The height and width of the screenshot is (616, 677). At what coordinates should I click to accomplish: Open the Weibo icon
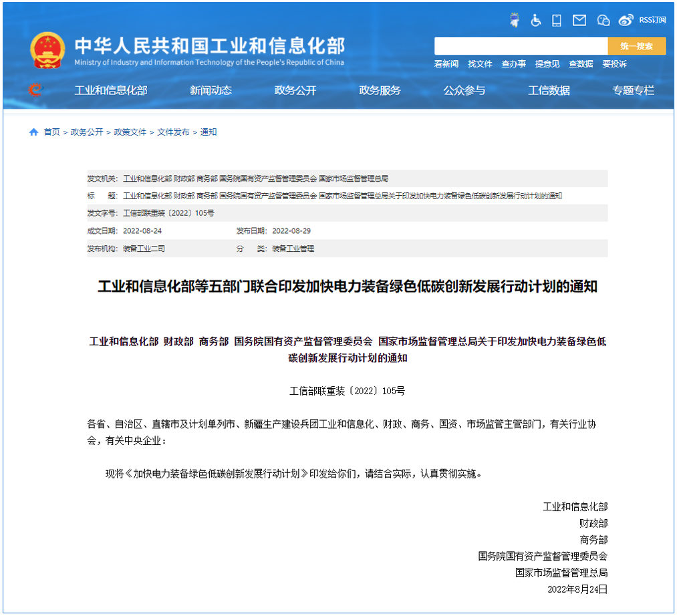tap(626, 20)
